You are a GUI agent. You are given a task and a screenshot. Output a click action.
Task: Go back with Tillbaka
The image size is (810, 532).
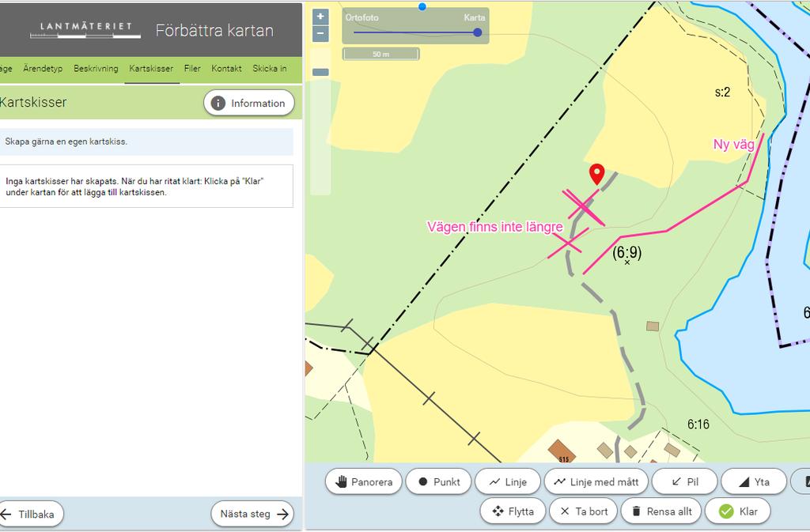tap(29, 514)
